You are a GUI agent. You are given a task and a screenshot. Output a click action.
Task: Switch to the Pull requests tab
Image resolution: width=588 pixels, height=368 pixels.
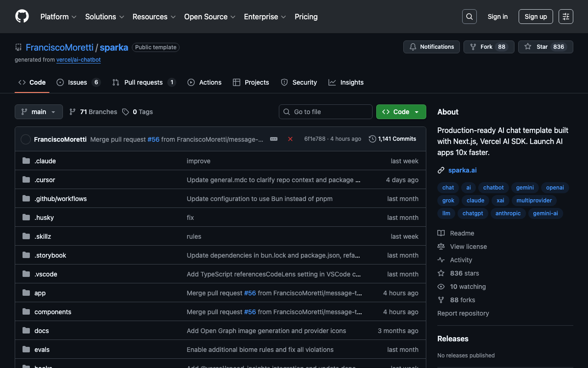pyautogui.click(x=143, y=82)
